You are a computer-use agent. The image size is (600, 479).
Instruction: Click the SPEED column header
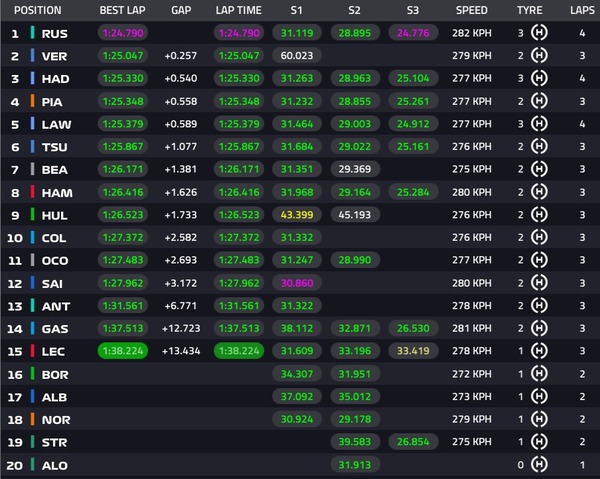pyautogui.click(x=471, y=10)
